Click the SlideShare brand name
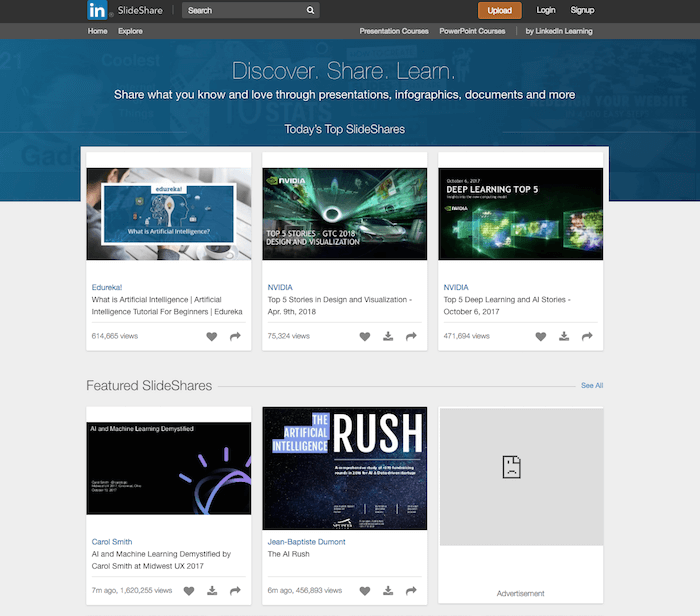 (140, 10)
